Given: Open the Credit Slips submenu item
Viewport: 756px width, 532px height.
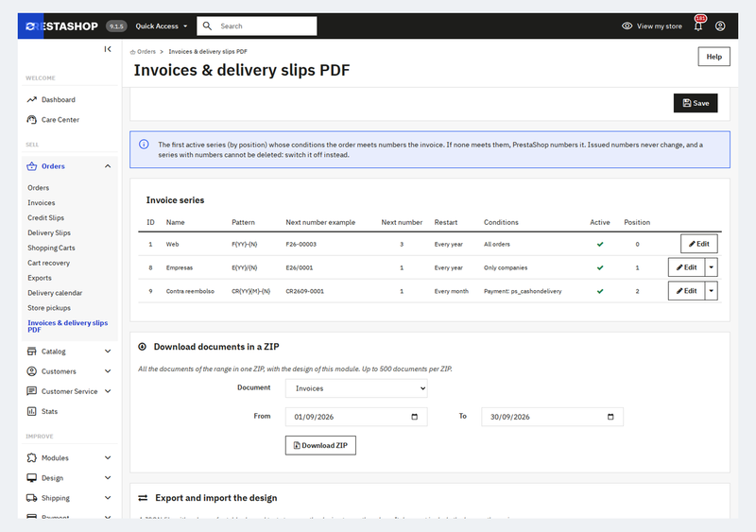Looking at the screenshot, I should [45, 218].
